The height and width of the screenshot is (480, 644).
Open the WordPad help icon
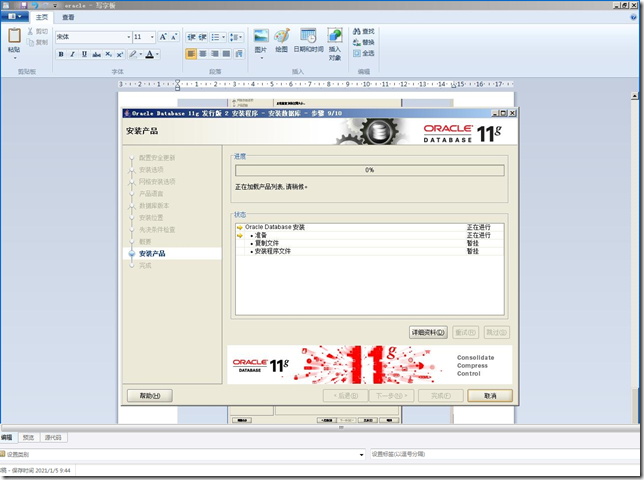tap(633, 17)
